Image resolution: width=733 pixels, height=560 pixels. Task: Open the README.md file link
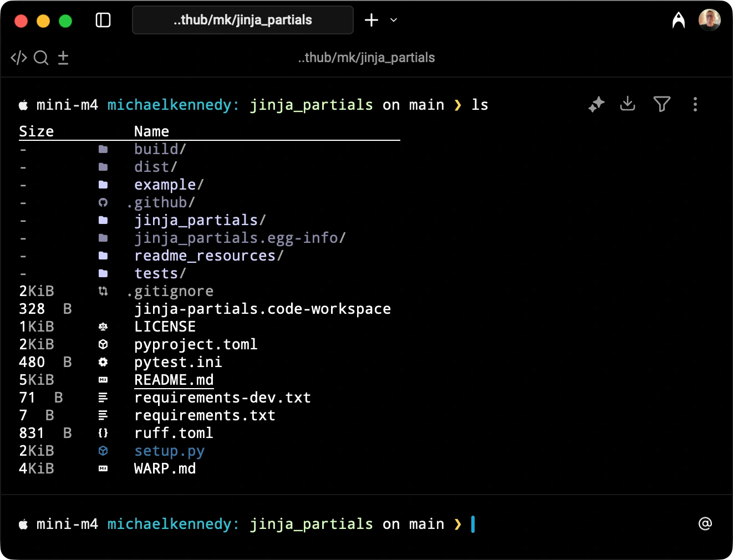[174, 380]
